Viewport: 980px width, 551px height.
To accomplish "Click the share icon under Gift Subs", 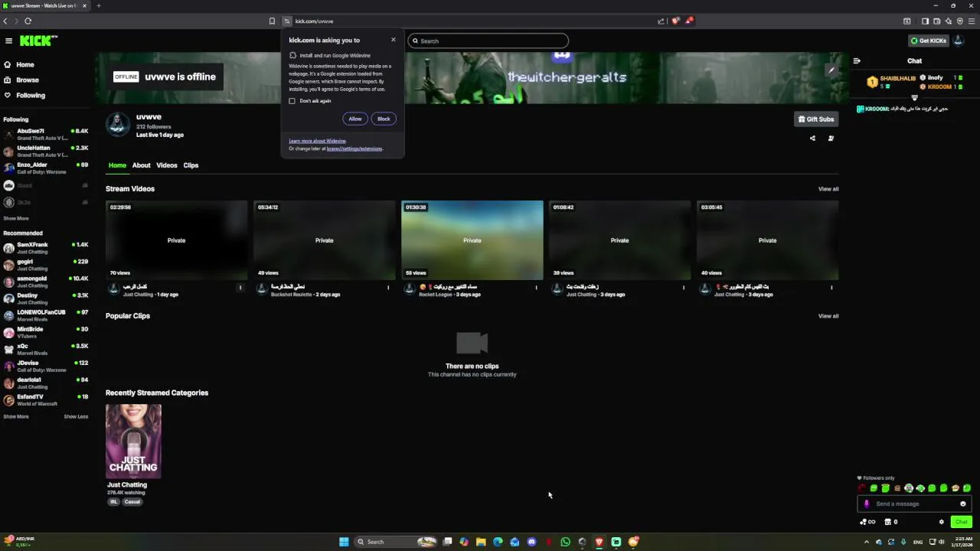I will pyautogui.click(x=812, y=139).
